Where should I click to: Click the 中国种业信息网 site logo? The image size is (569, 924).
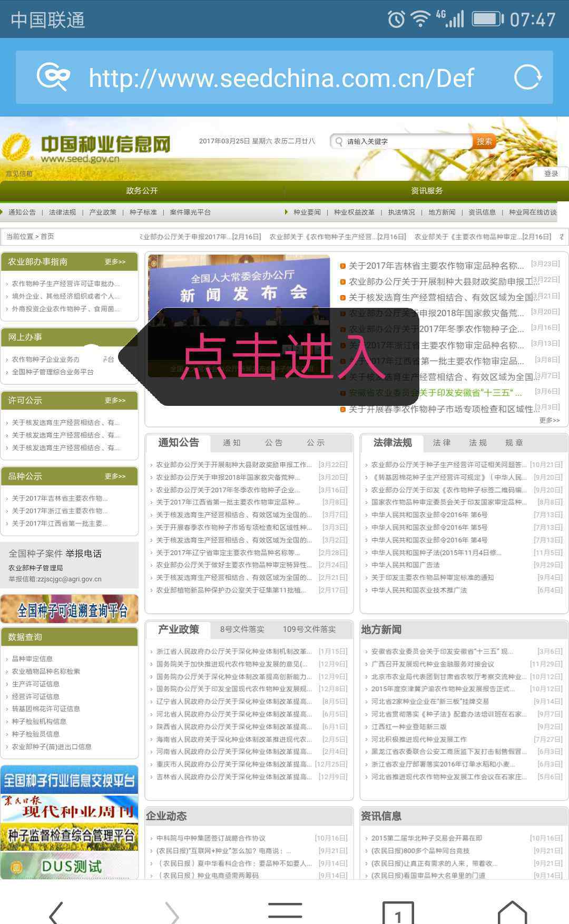(x=87, y=147)
